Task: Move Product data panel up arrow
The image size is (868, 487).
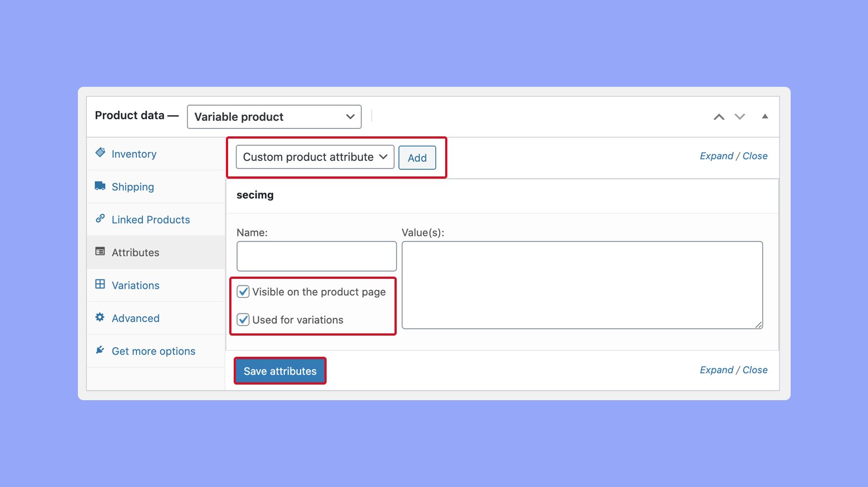Action: tap(719, 117)
